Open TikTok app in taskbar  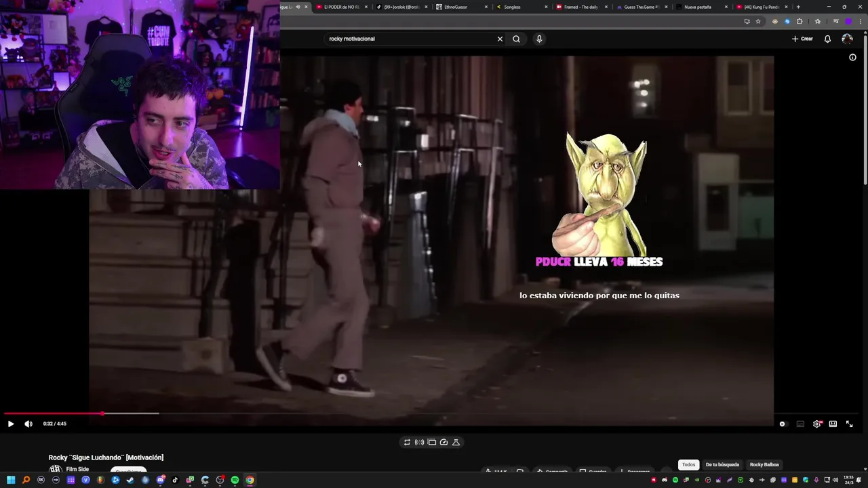[175, 480]
